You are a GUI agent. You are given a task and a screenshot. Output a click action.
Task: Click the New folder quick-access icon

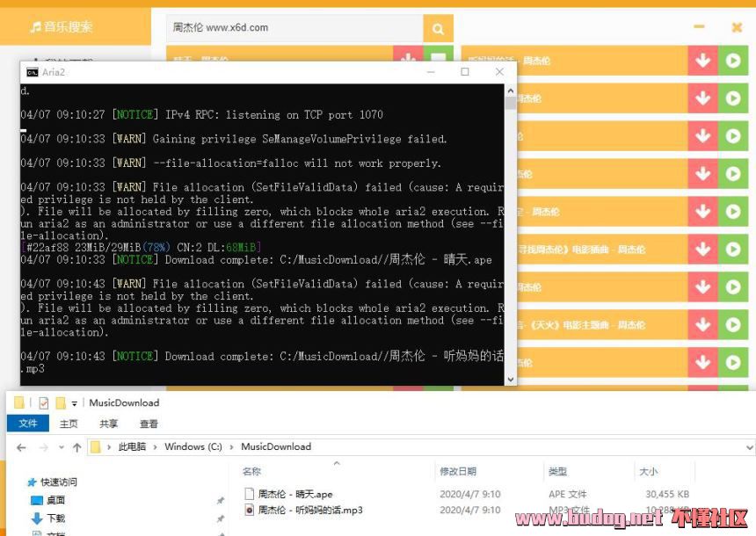click(61, 402)
